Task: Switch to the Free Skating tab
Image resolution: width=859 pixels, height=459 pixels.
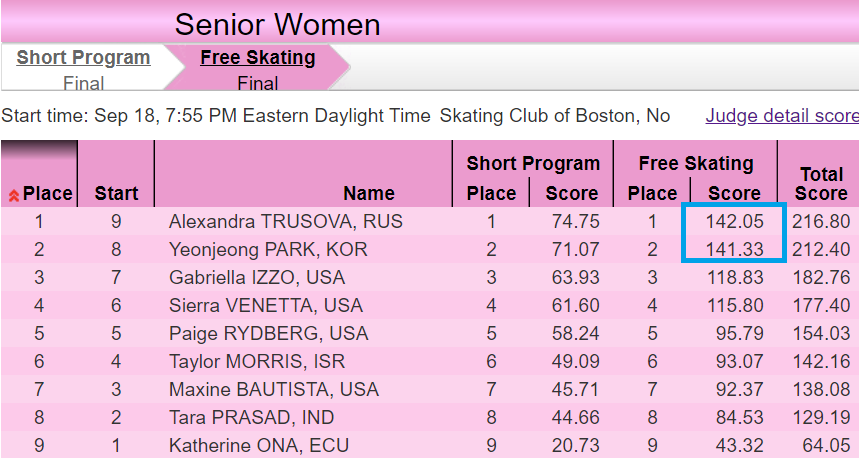Action: [x=257, y=58]
